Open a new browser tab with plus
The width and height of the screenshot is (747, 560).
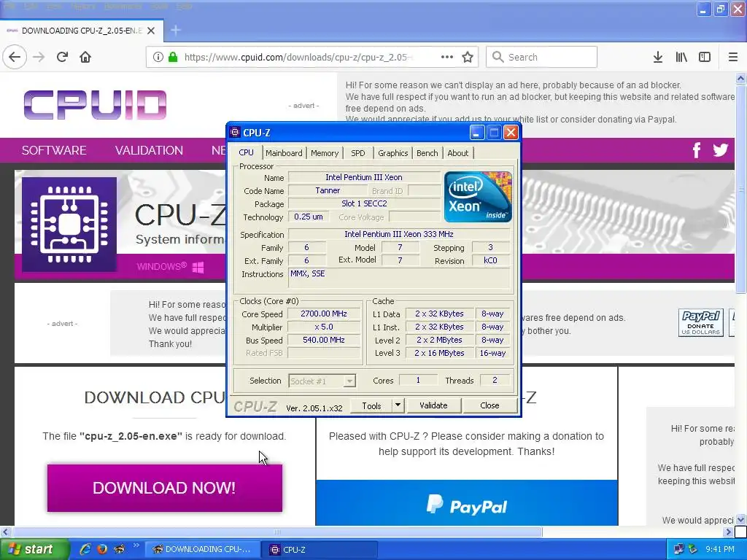[x=175, y=31]
